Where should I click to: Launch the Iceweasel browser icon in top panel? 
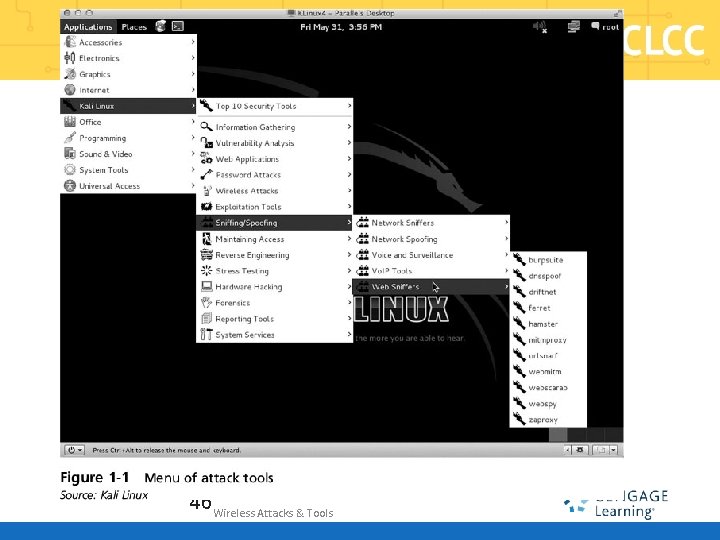coord(160,26)
